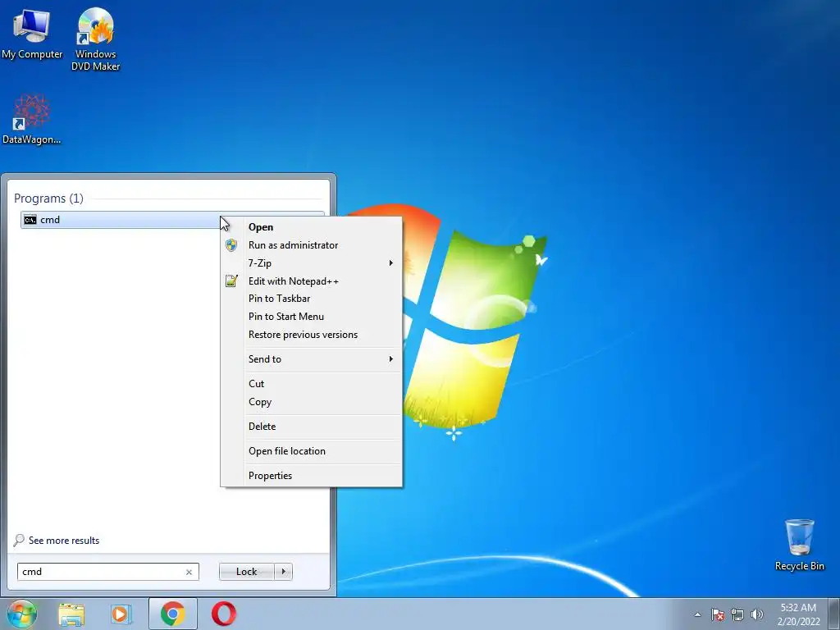Expand the 7-Zip submenu
This screenshot has height=630, width=840.
[311, 263]
